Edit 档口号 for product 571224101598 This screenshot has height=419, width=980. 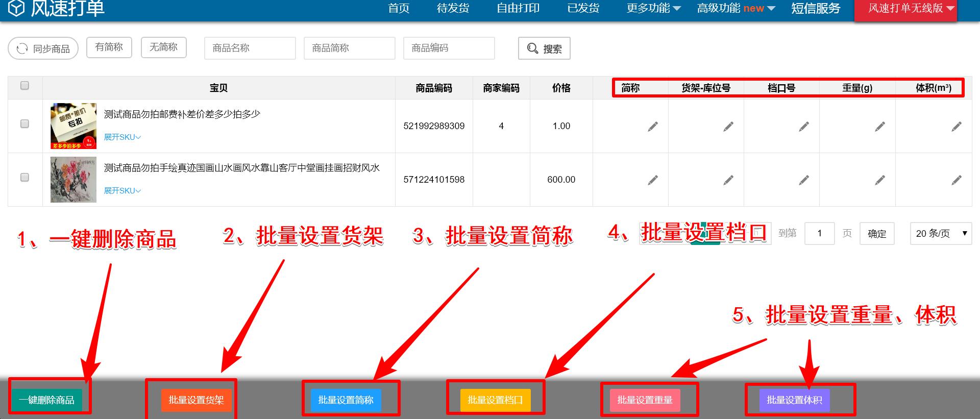coord(804,180)
